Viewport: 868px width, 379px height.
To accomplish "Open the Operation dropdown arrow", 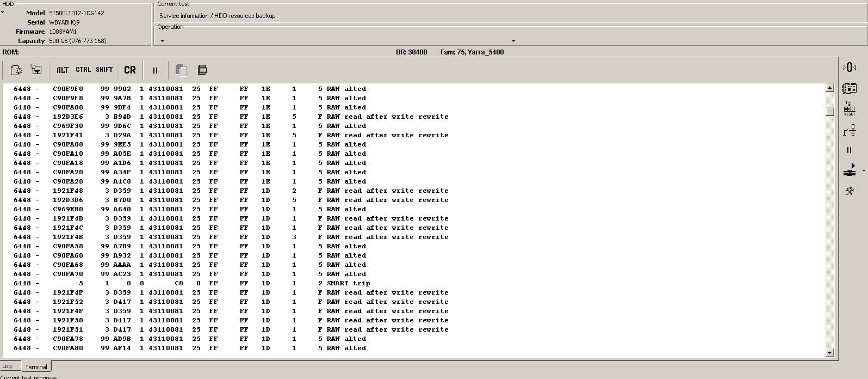I will click(x=513, y=41).
